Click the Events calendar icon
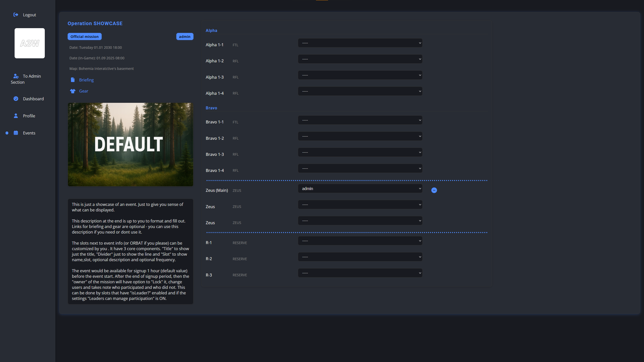Screen dimensions: 644x362 tap(16, 133)
